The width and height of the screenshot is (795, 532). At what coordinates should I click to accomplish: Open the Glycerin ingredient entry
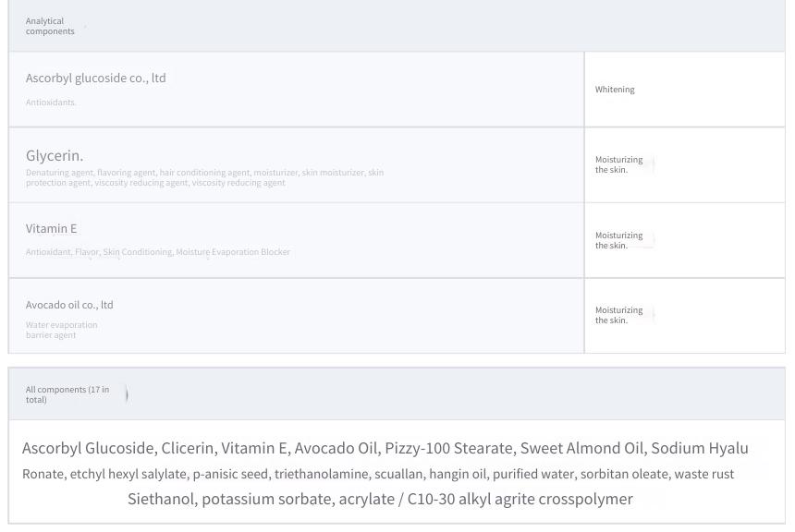[55, 155]
